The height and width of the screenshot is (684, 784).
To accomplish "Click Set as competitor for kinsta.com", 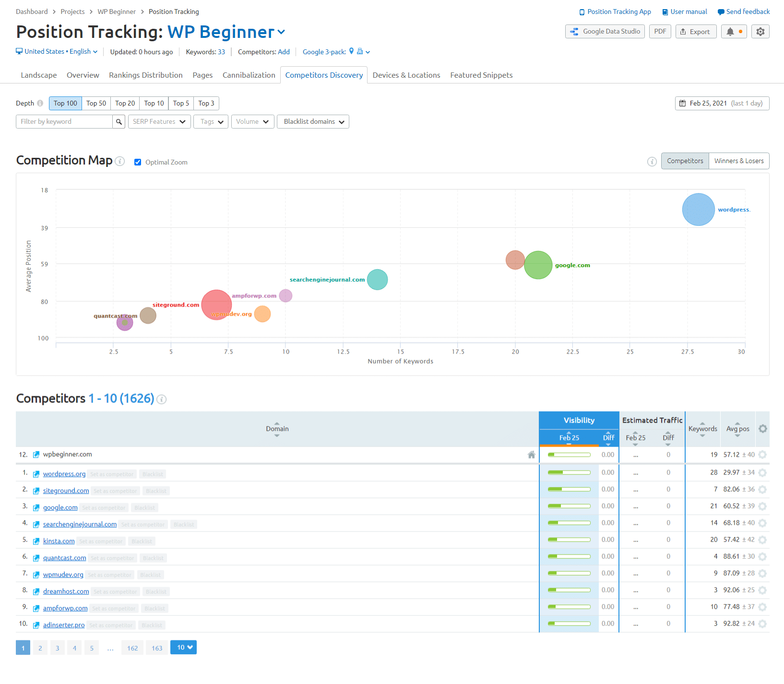I will click(x=101, y=542).
